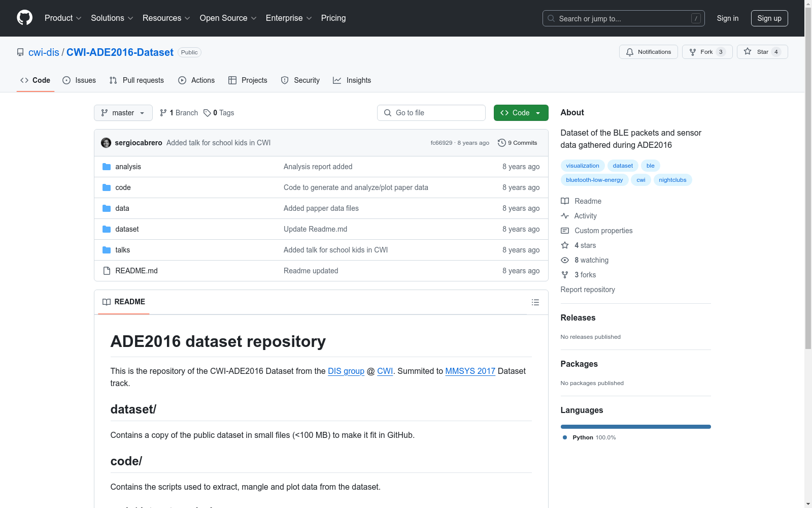Expand the Enterprise menu
Viewport: 812px width, 508px height.
click(x=289, y=18)
